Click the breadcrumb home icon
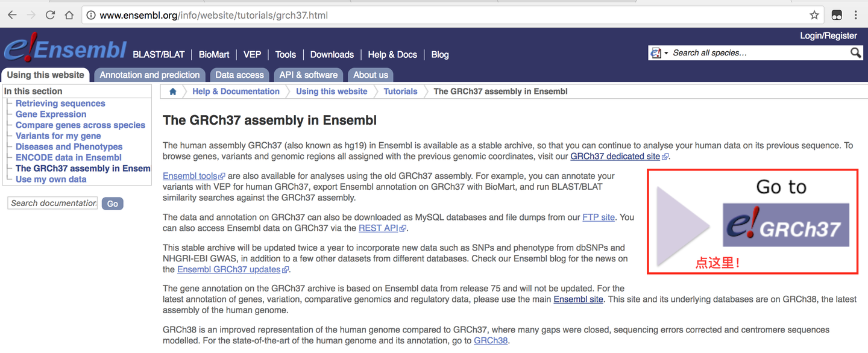868x353 pixels. pos(173,92)
